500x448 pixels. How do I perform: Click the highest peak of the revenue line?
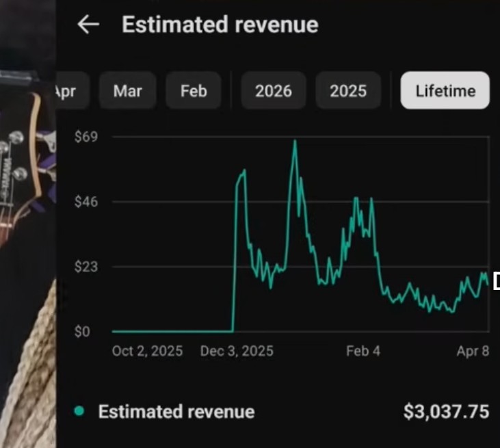click(295, 142)
